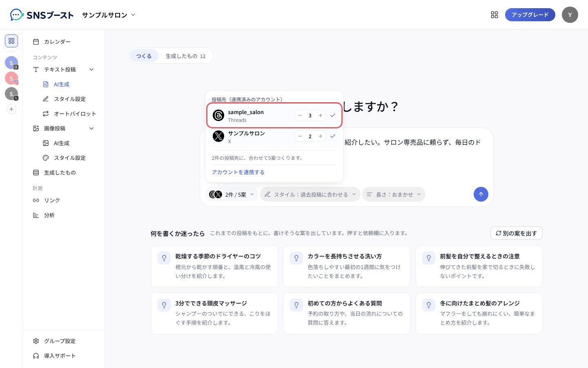The height and width of the screenshot is (368, 588).
Task: Choose the 初めての方からよくある質問 suggestion card
Action: (x=346, y=313)
